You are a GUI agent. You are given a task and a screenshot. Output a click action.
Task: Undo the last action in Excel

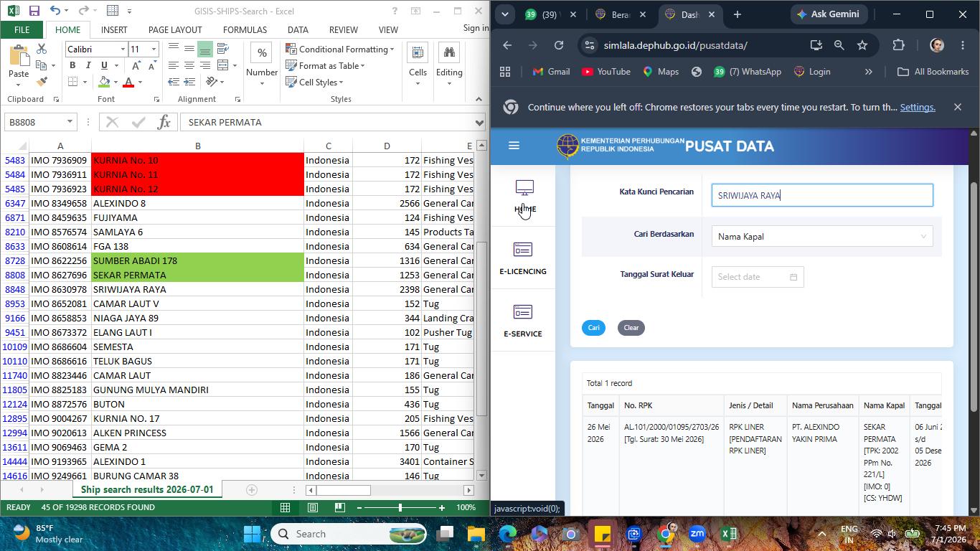point(55,11)
